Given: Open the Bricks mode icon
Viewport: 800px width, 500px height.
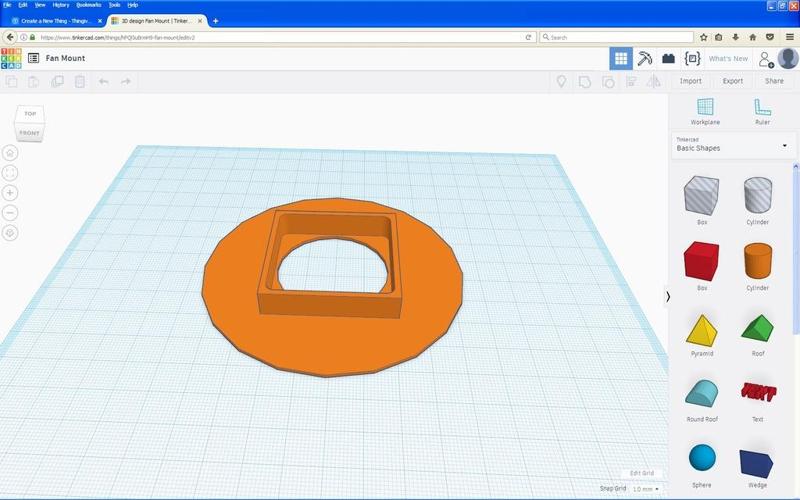Looking at the screenshot, I should tap(668, 59).
